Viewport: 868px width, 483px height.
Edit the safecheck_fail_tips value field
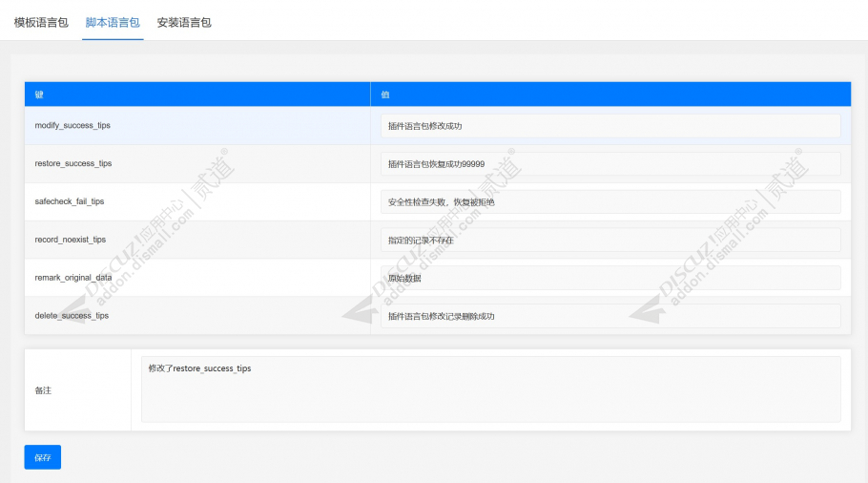(610, 201)
